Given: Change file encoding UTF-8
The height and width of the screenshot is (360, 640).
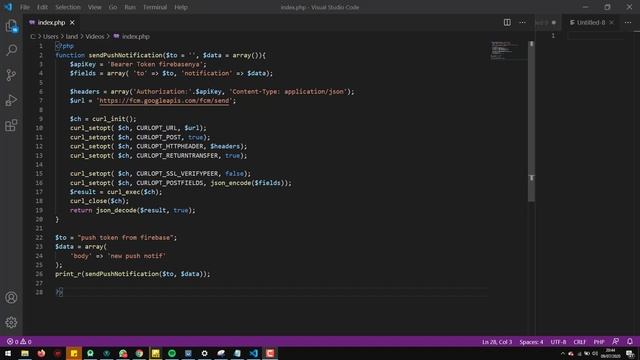Looking at the screenshot, I should (558, 342).
